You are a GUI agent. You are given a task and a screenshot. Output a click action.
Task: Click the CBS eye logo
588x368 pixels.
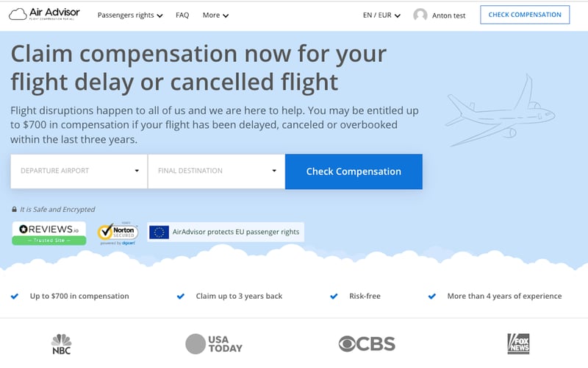(367, 344)
